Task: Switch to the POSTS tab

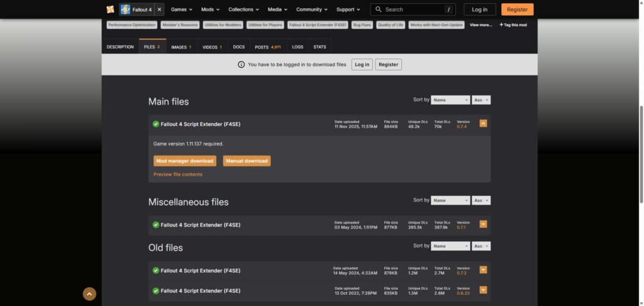Action: [268, 47]
